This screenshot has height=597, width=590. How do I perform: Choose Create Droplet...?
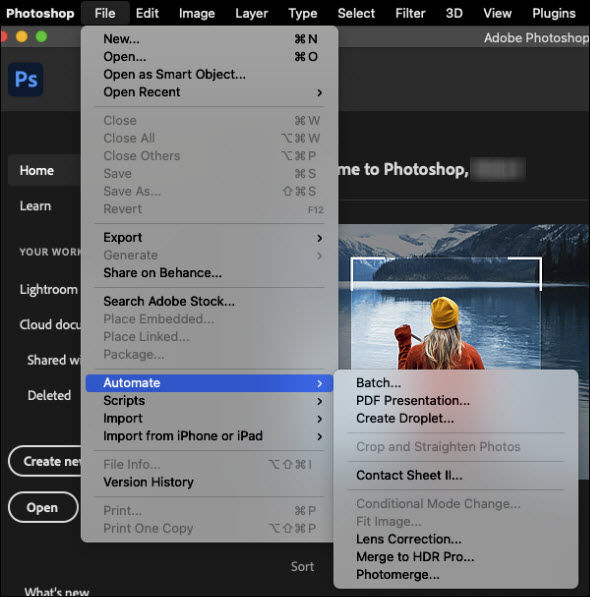tap(456, 418)
